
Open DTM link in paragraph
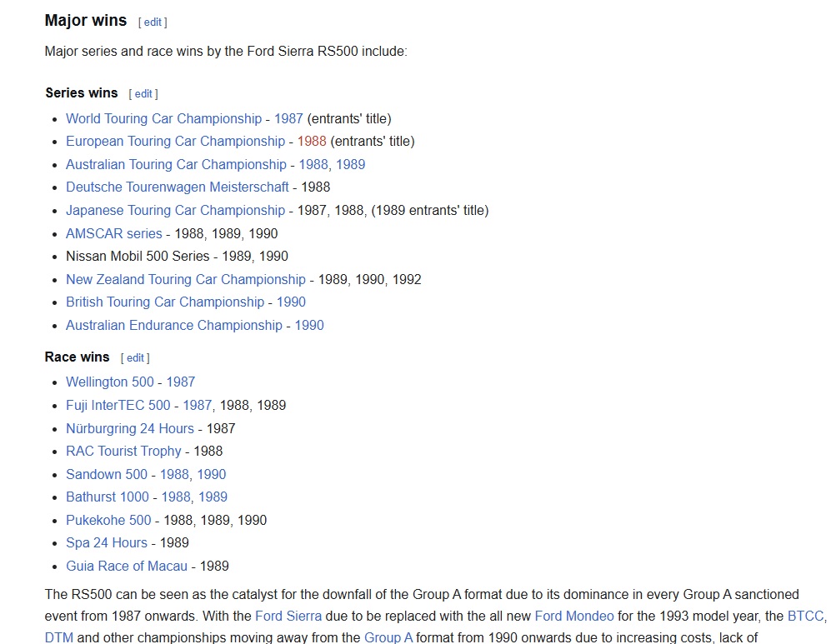pos(59,637)
